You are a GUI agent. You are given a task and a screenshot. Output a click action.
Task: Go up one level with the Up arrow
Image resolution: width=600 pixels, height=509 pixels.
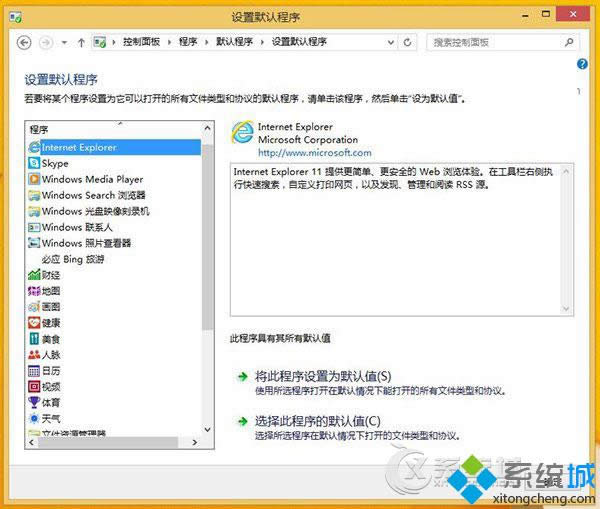81,42
